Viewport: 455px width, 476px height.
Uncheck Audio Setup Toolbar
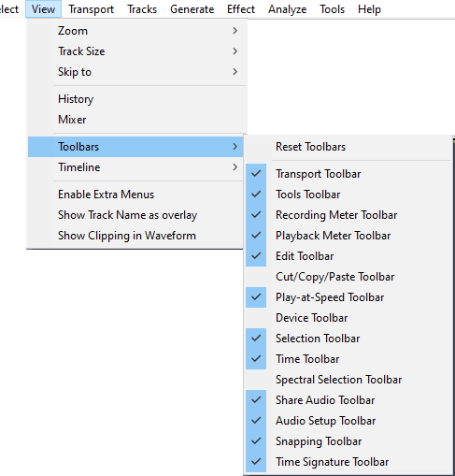pos(348,421)
